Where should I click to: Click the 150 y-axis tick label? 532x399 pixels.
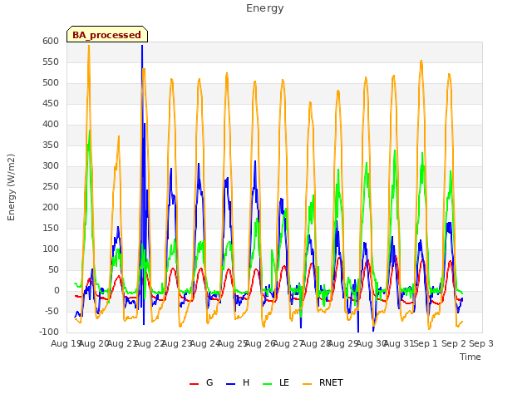point(51,228)
